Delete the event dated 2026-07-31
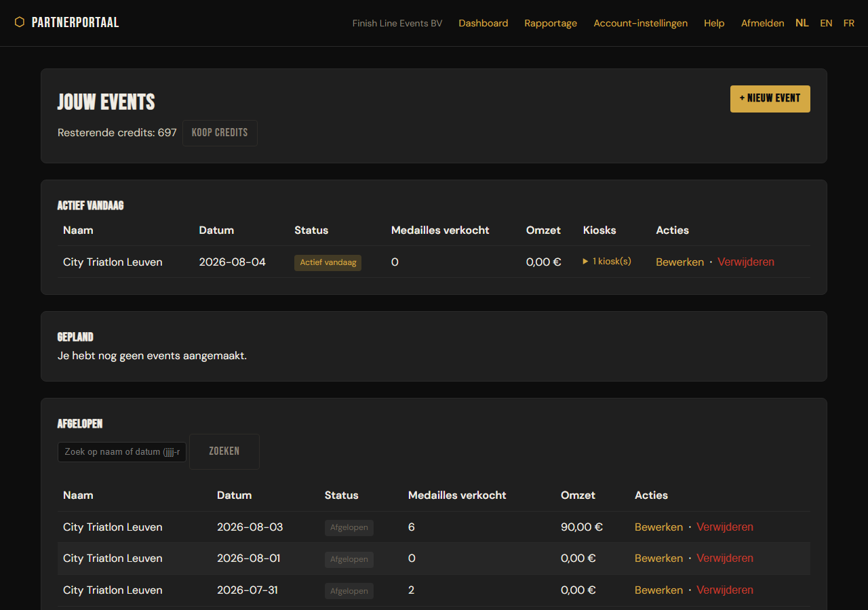 click(725, 590)
